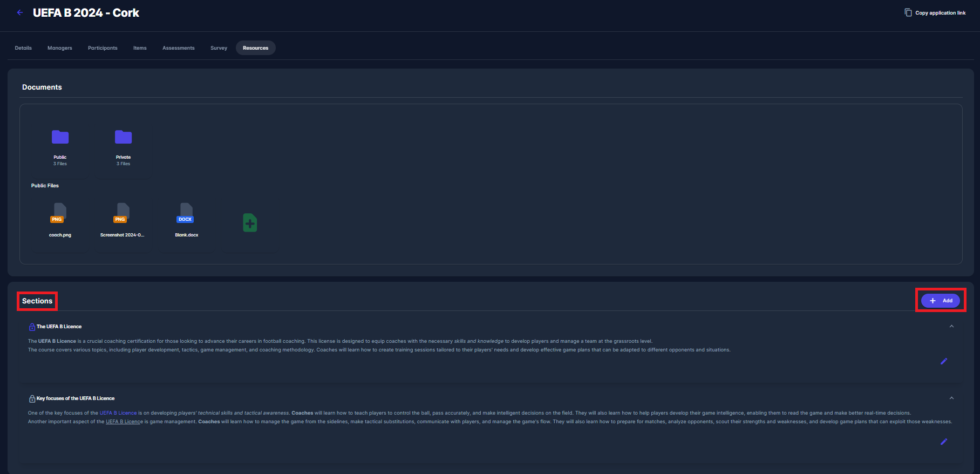Open the Screenshot 2024 PNG file
The width and height of the screenshot is (980, 474).
[122, 213]
